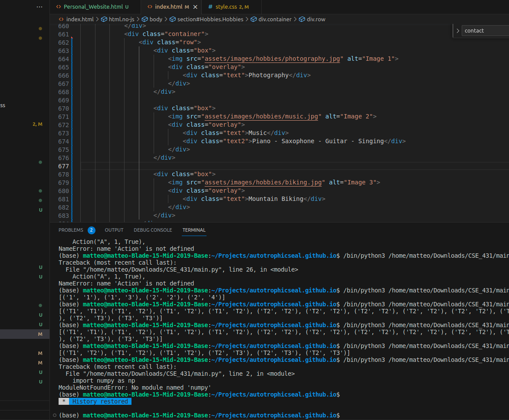Click the circle decoration beside the last terminal prompt
Image resolution: width=509 pixels, height=420 pixels.
click(54, 415)
